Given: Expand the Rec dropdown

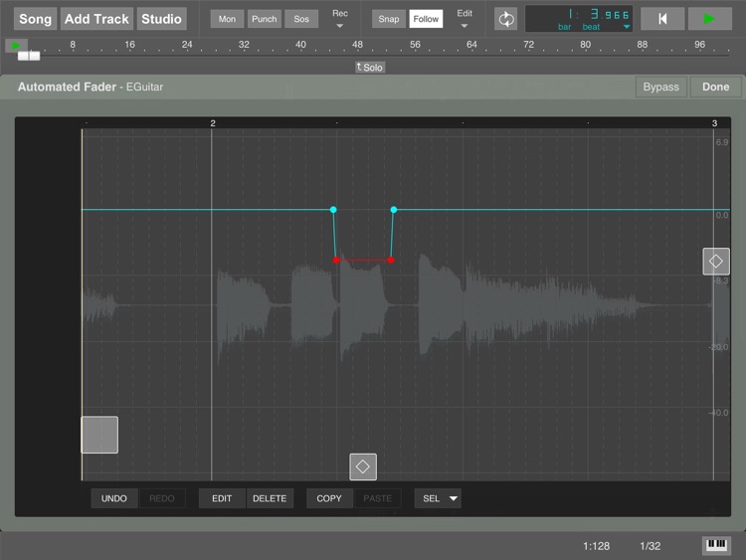Looking at the screenshot, I should tap(340, 19).
